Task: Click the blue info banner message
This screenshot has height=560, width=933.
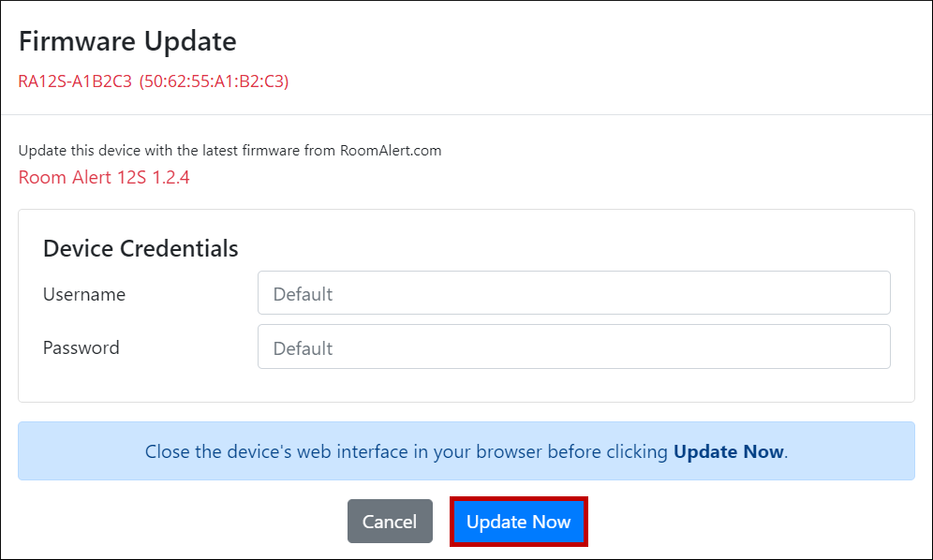Action: [x=466, y=451]
